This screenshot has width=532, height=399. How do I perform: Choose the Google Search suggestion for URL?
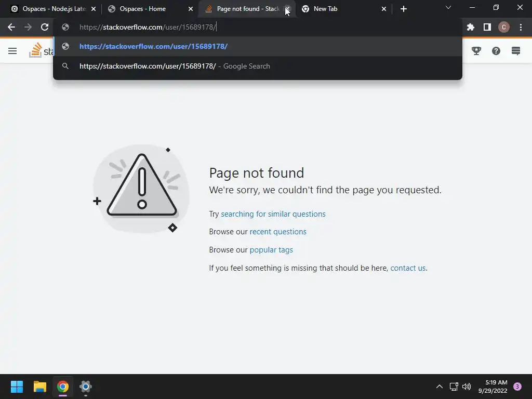point(258,66)
